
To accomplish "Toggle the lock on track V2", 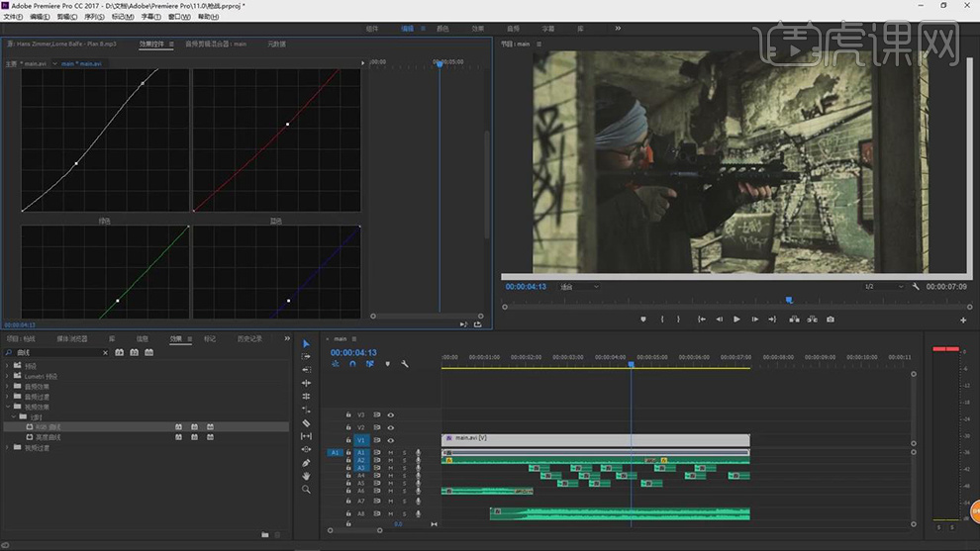I will point(348,427).
